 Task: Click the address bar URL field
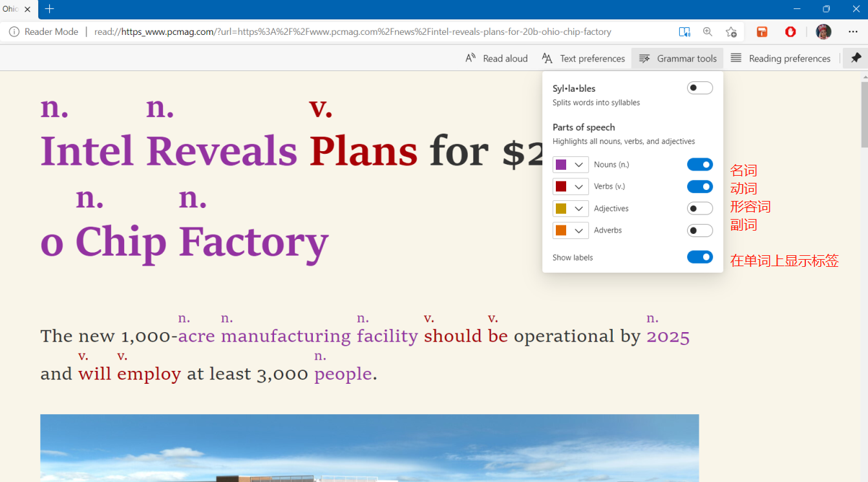[352, 32]
